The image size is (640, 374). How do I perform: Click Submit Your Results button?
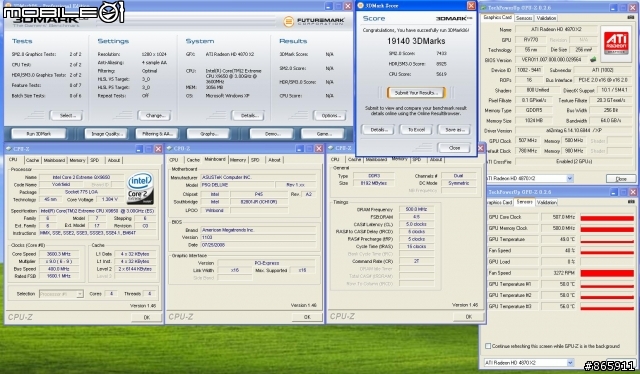click(416, 93)
